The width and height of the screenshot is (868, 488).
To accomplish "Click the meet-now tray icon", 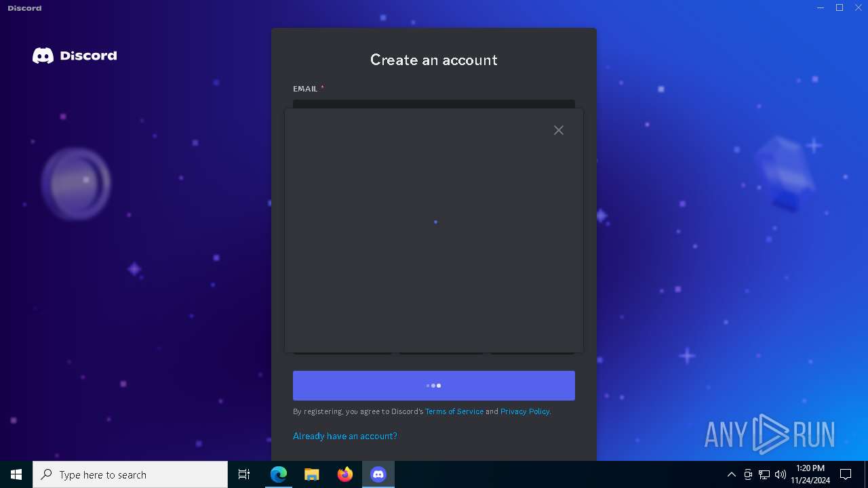I will (x=748, y=474).
